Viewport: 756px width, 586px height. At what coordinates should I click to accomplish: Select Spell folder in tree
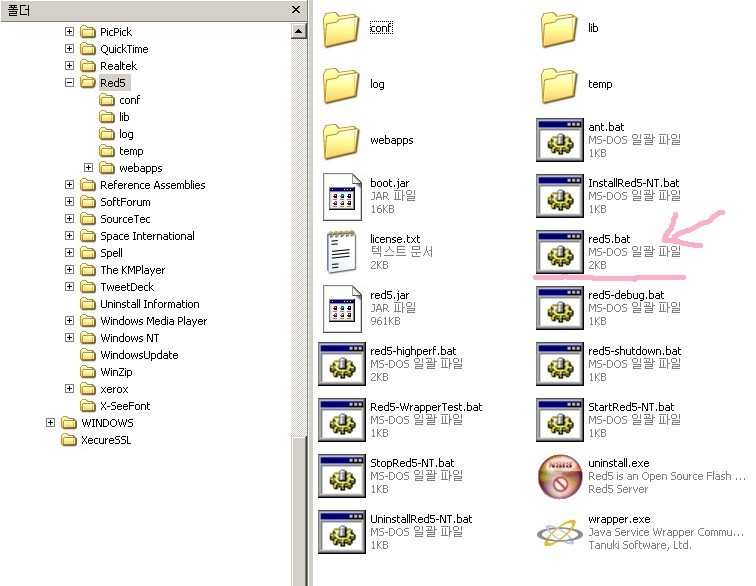[111, 253]
